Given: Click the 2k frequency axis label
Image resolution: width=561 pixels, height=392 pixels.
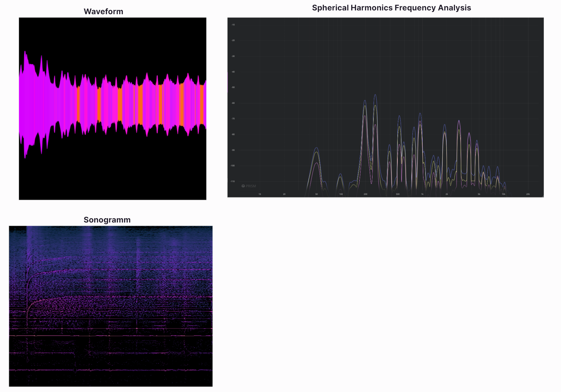Looking at the screenshot, I should click(446, 194).
